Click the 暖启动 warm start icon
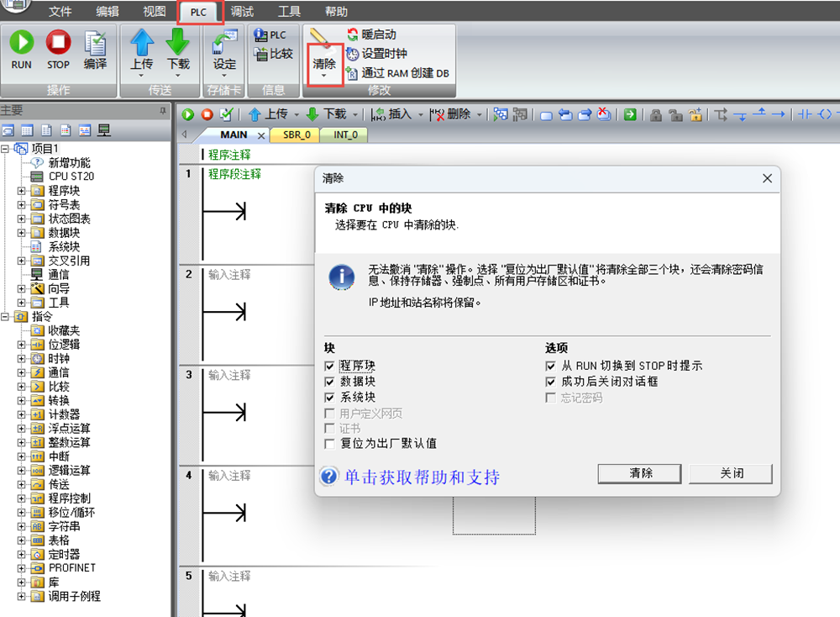Viewport: 840px width, 617px height. pos(353,34)
